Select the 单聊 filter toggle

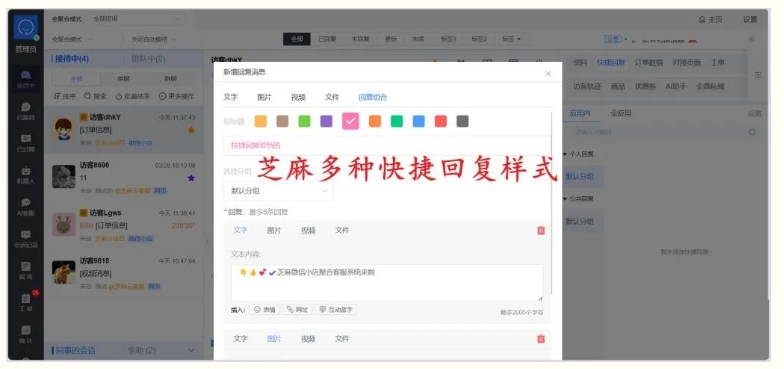click(124, 79)
